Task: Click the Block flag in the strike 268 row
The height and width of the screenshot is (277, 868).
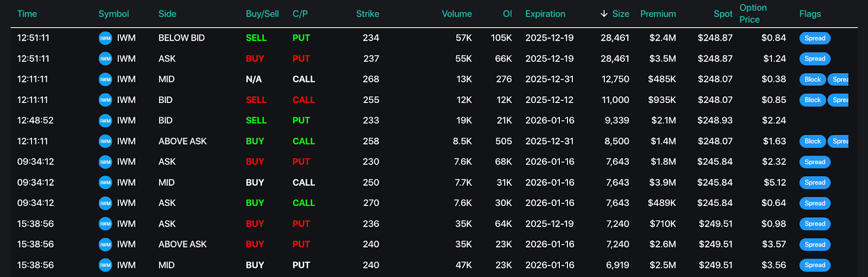Action: point(812,80)
